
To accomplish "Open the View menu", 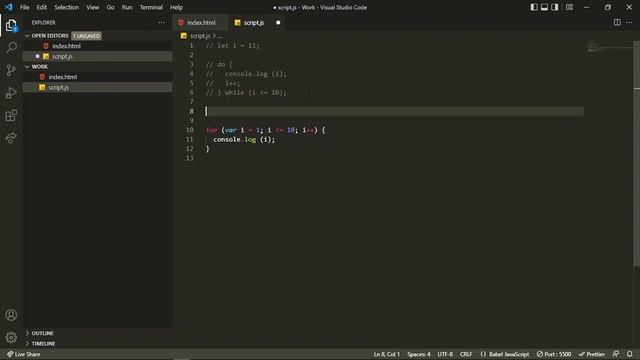I will [93, 7].
